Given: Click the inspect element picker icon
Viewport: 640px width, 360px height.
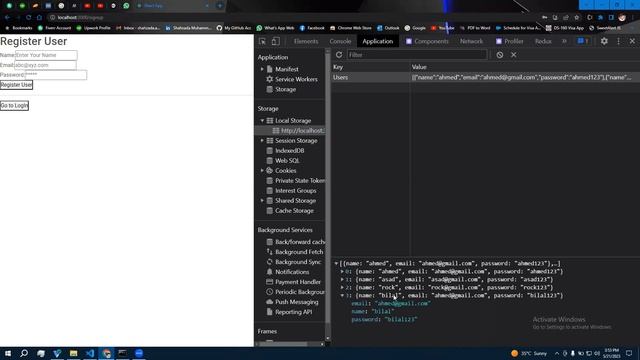Looking at the screenshot, I should [262, 41].
